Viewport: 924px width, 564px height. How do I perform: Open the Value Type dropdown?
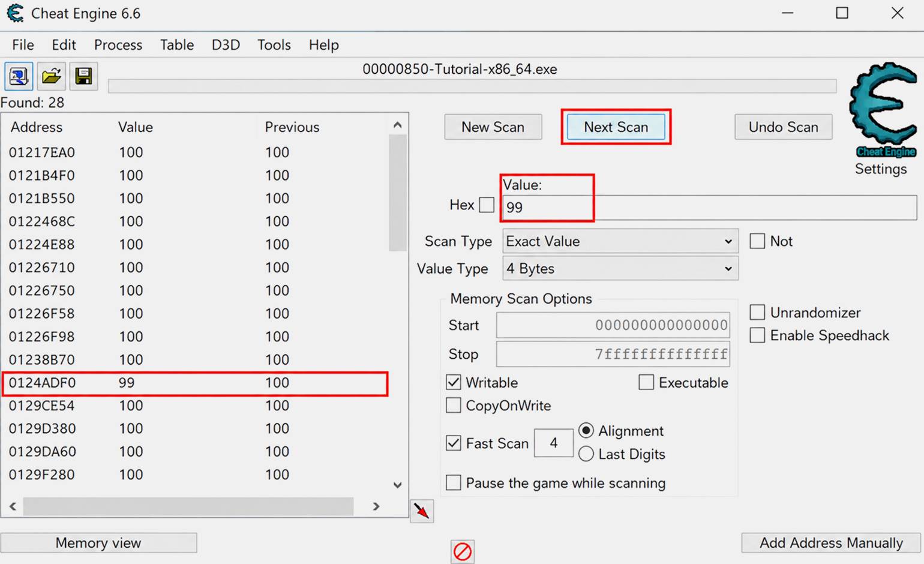click(x=620, y=268)
